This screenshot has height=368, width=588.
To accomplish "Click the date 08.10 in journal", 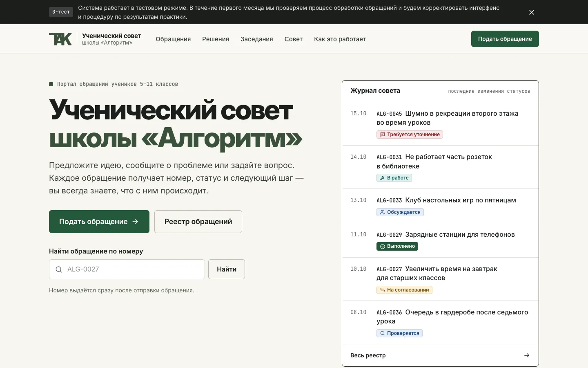I will pyautogui.click(x=358, y=312).
